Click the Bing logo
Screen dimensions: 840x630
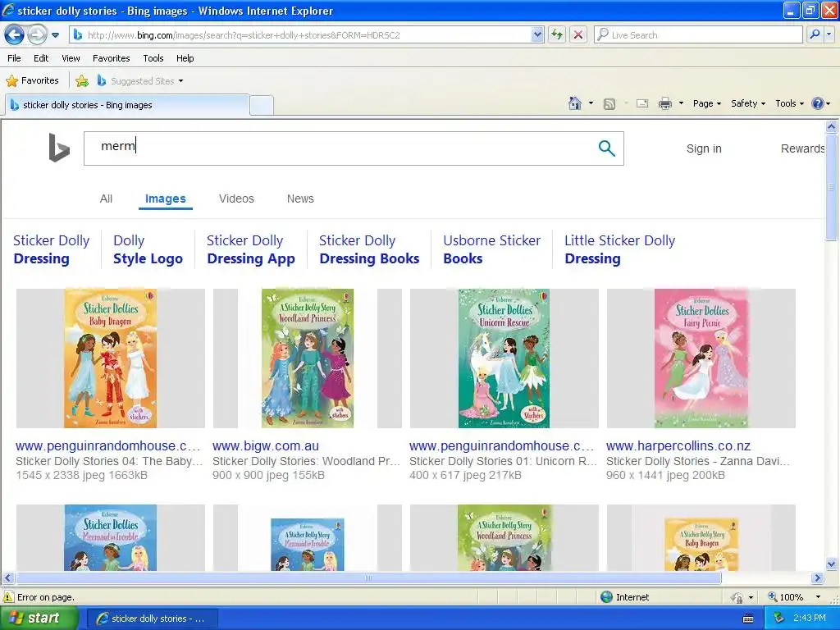[59, 148]
